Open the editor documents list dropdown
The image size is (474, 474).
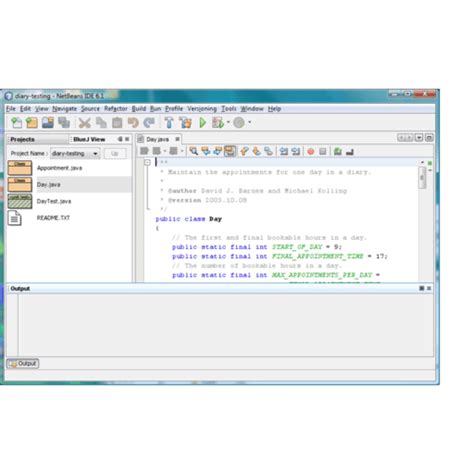[419, 138]
